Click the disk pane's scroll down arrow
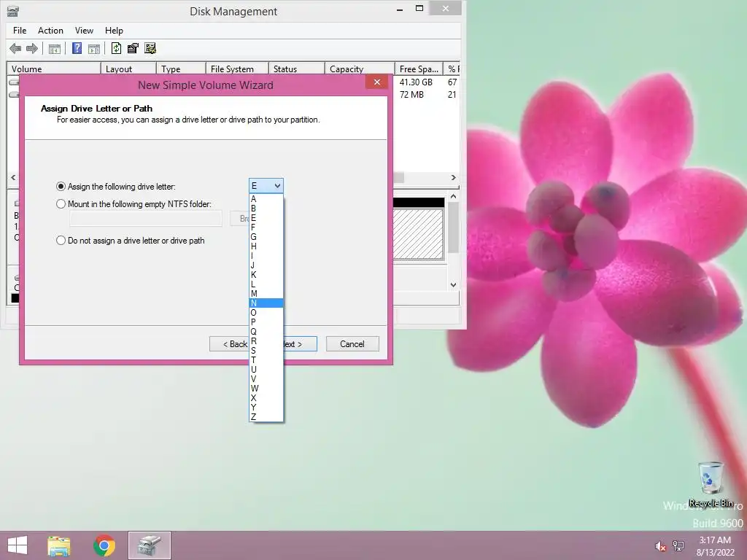 pos(454,285)
